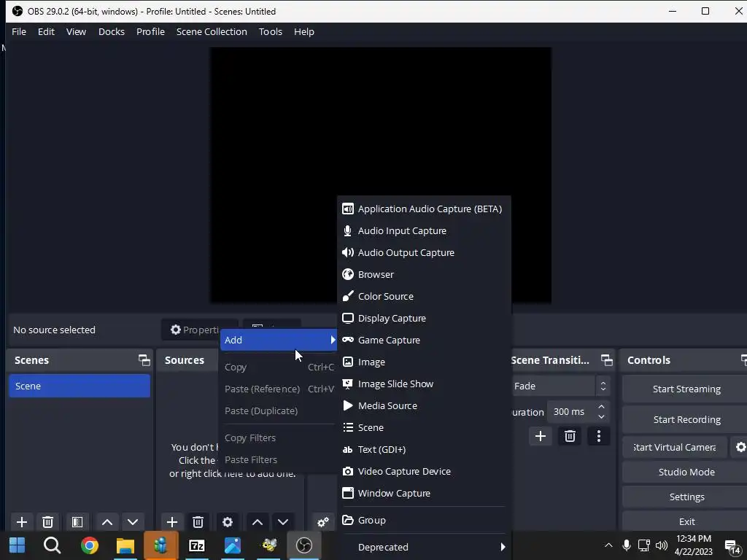The width and height of the screenshot is (747, 560).
Task: Add Window Capture source
Action: [x=424, y=494]
